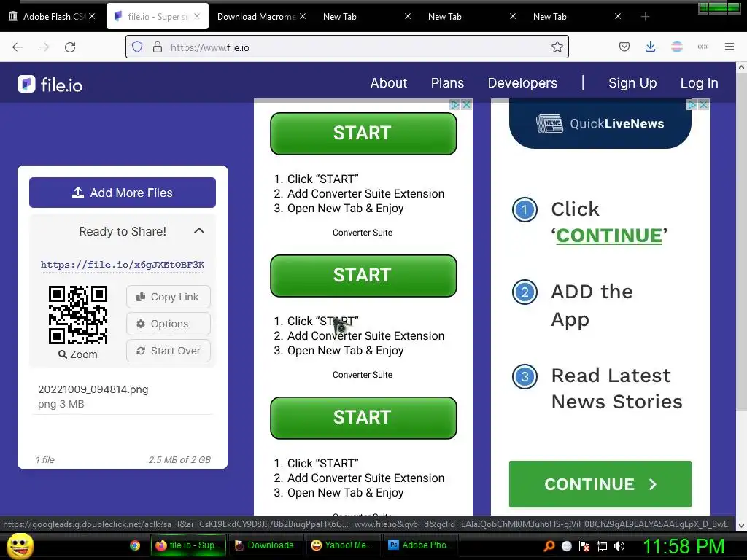This screenshot has height=560, width=747.
Task: Open the About page
Action: [389, 83]
